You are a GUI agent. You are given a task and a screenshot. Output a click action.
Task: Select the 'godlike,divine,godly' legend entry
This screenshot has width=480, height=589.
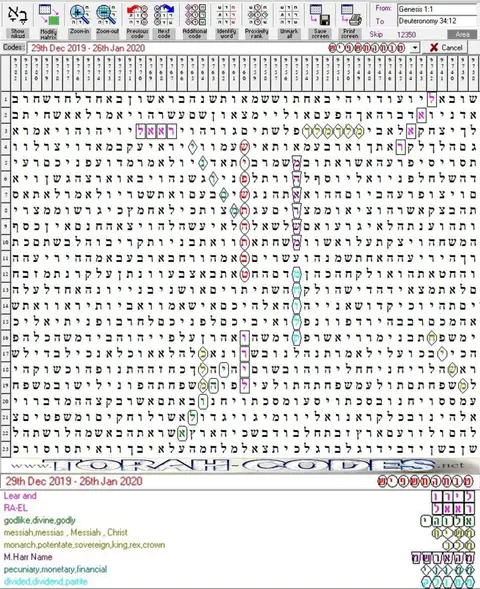click(39, 520)
